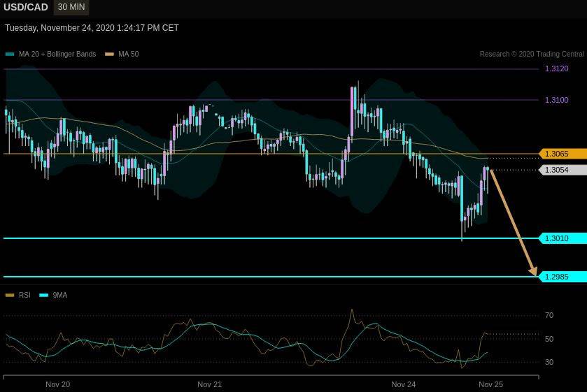The width and height of the screenshot is (587, 392).
Task: Click the MA 20 + Bollinger Bands label
Action: point(57,55)
